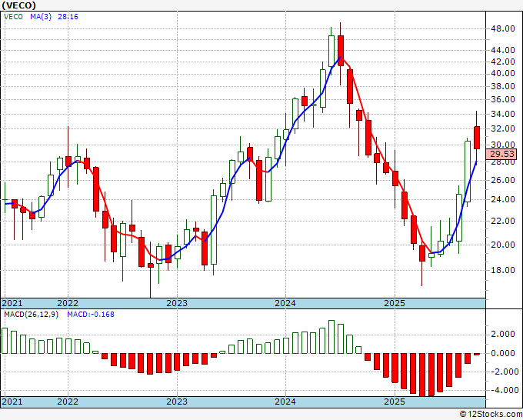Screen dimensions: 523x420
Task: Click the 18.00 price axis label
Action: point(504,270)
